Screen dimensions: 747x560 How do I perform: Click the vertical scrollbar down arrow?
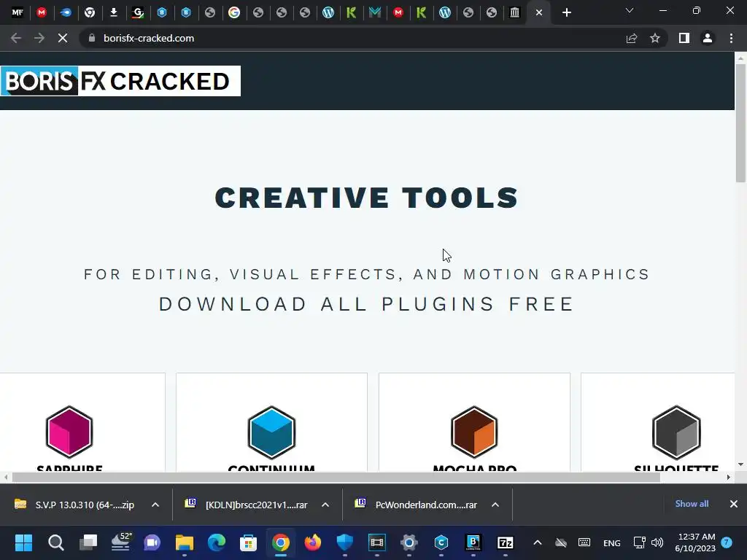click(x=740, y=464)
